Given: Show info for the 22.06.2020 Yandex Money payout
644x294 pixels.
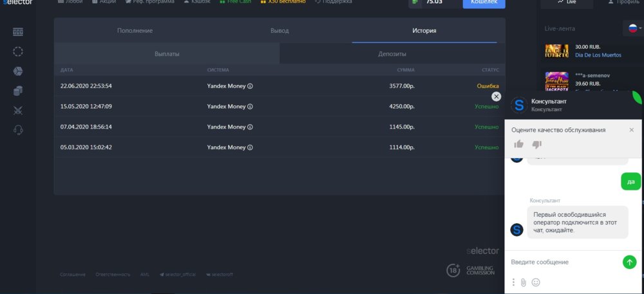Looking at the screenshot, I should tap(250, 86).
